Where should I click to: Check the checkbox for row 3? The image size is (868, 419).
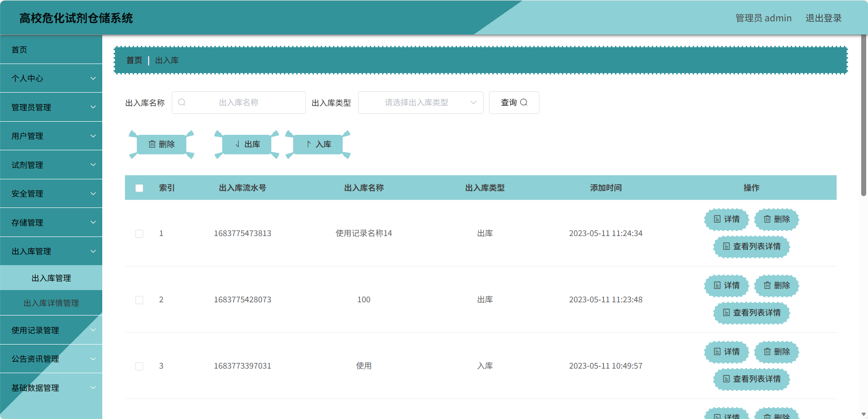pos(140,366)
